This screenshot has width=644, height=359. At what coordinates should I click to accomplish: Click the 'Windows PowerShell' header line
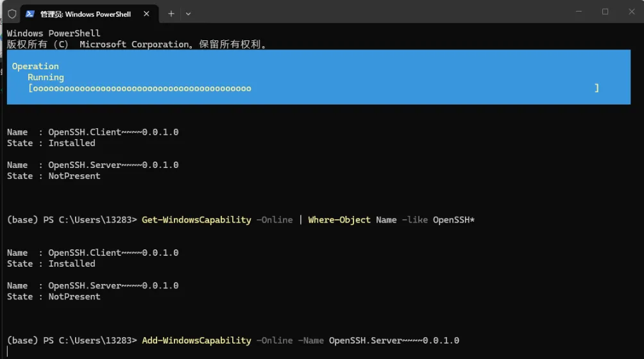click(x=53, y=33)
